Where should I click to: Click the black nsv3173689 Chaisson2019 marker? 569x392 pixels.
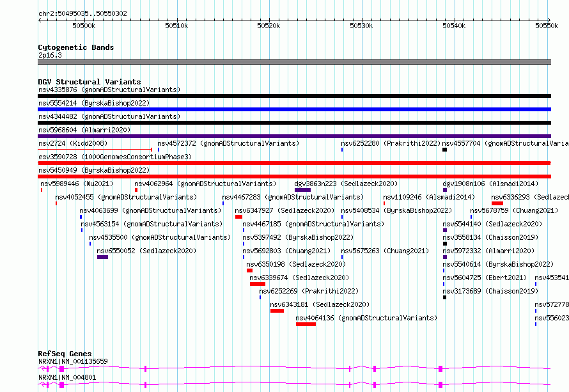pos(444,297)
